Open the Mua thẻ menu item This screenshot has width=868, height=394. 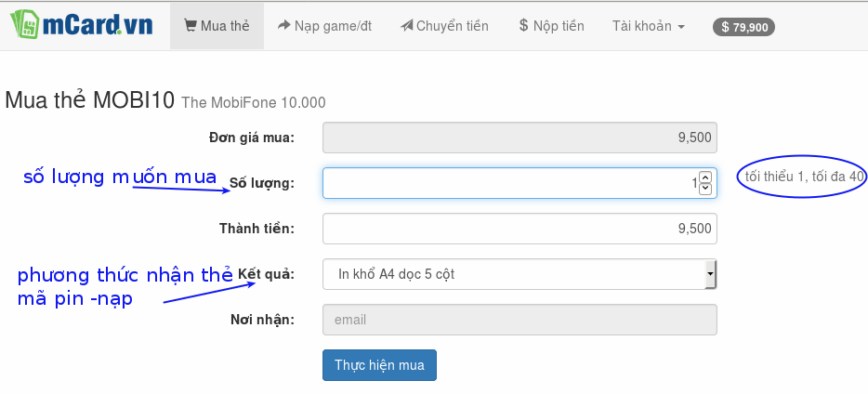(x=217, y=25)
